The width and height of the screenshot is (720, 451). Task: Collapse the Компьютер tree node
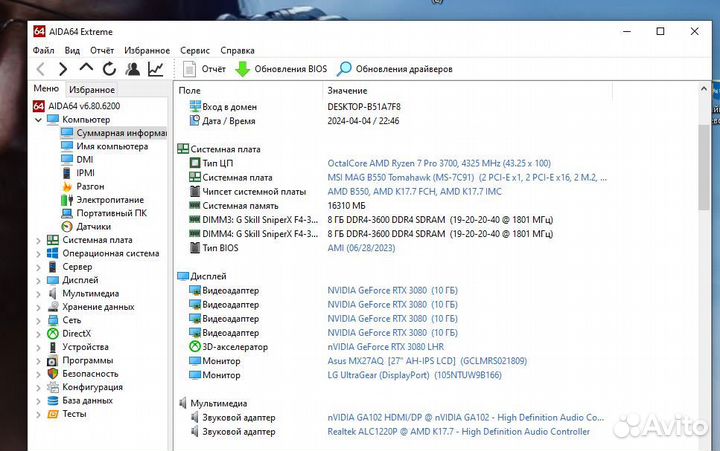pyautogui.click(x=38, y=120)
